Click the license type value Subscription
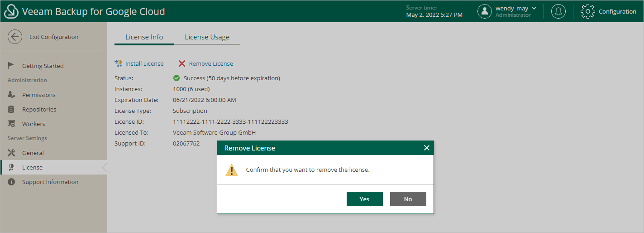Image resolution: width=644 pixels, height=233 pixels. (x=190, y=111)
